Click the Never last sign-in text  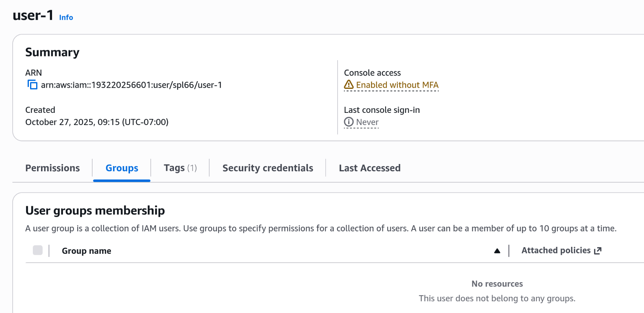(367, 122)
